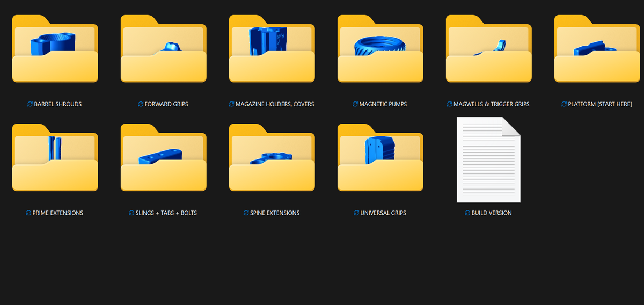Click the BUILD VERSION file name label
The width and height of the screenshot is (644, 305).
click(492, 213)
